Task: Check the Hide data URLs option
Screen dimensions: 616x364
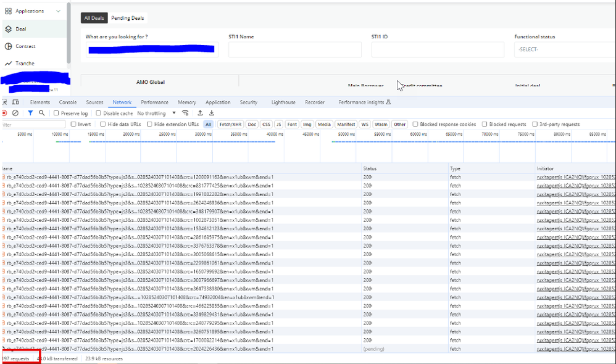Action: click(x=103, y=125)
